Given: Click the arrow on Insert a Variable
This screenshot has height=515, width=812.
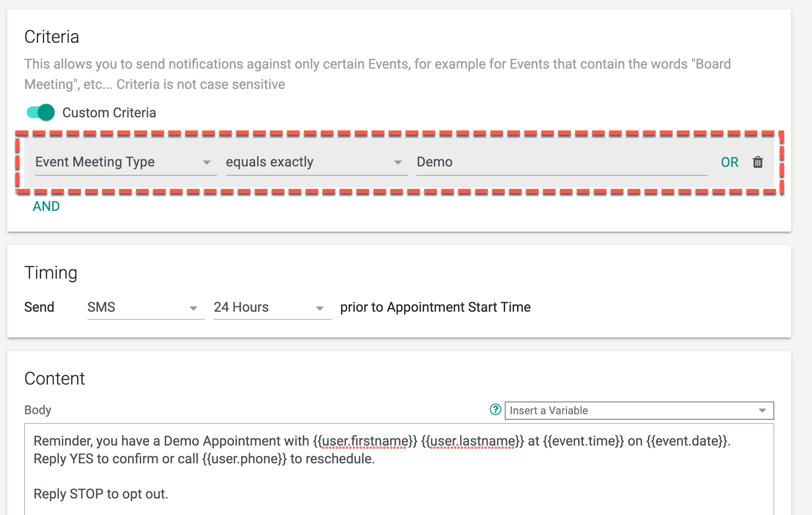Looking at the screenshot, I should pyautogui.click(x=762, y=410).
